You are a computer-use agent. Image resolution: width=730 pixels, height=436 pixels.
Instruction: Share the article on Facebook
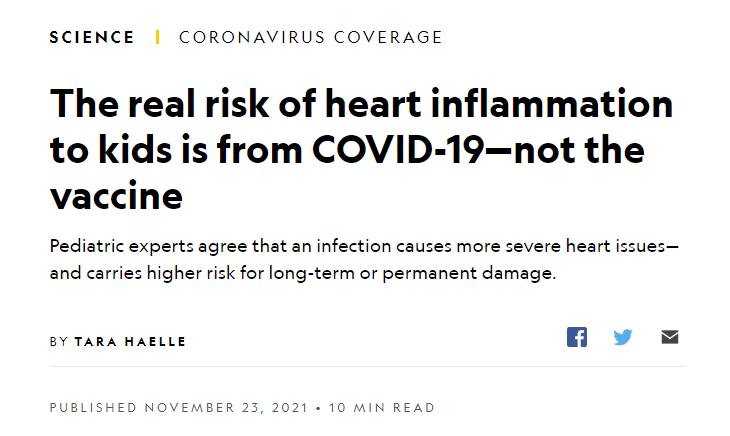click(x=576, y=337)
